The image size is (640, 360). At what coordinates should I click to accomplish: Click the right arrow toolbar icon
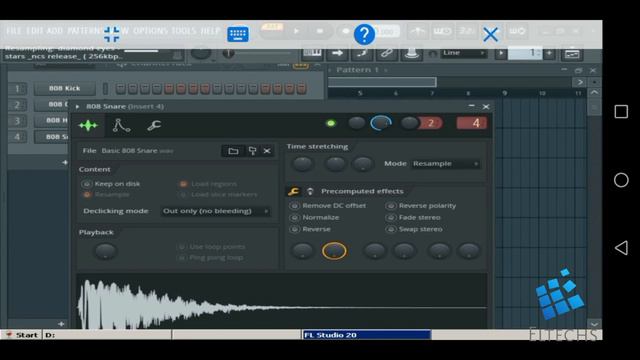click(337, 53)
